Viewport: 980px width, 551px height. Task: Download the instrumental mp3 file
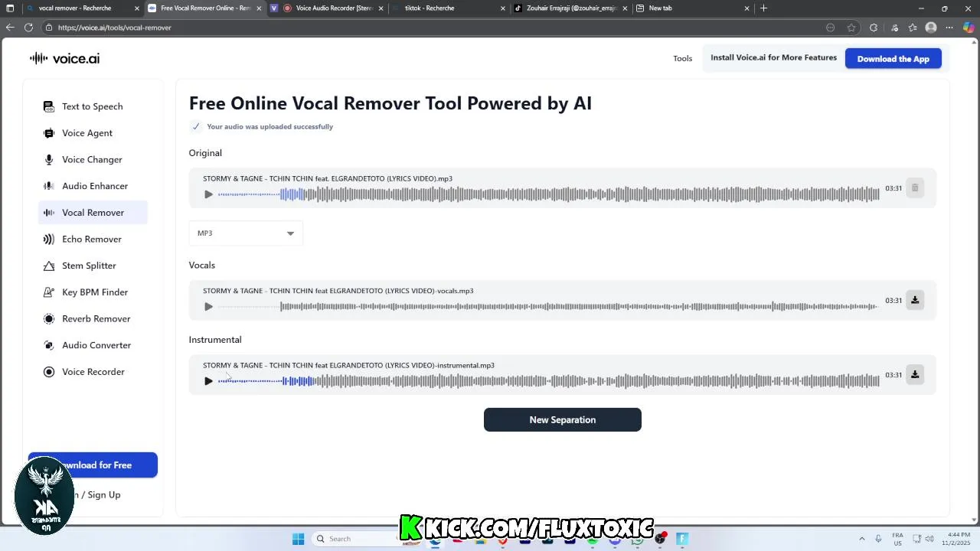click(x=915, y=375)
